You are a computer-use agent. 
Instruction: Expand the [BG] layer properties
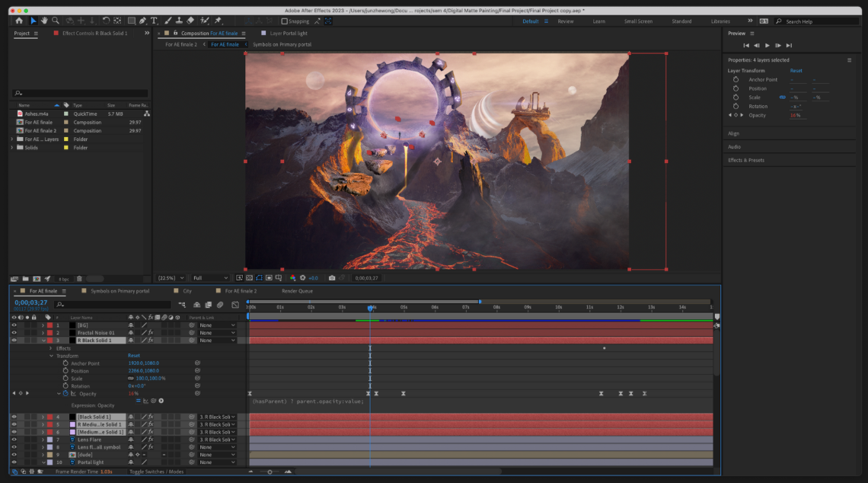(43, 325)
